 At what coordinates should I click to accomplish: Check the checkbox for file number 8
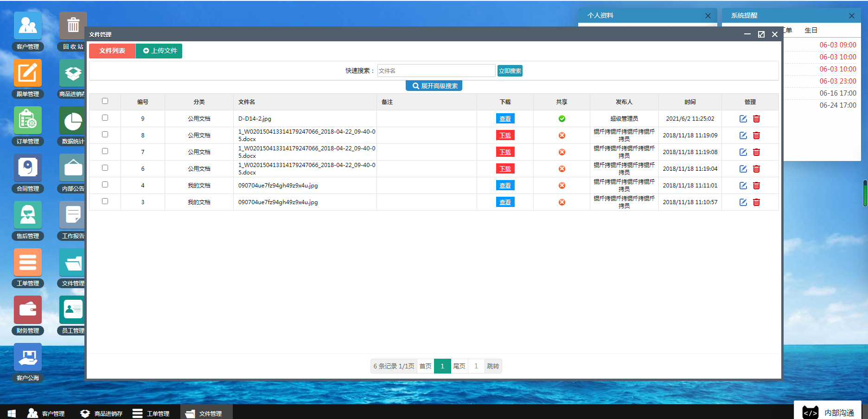pyautogui.click(x=105, y=134)
